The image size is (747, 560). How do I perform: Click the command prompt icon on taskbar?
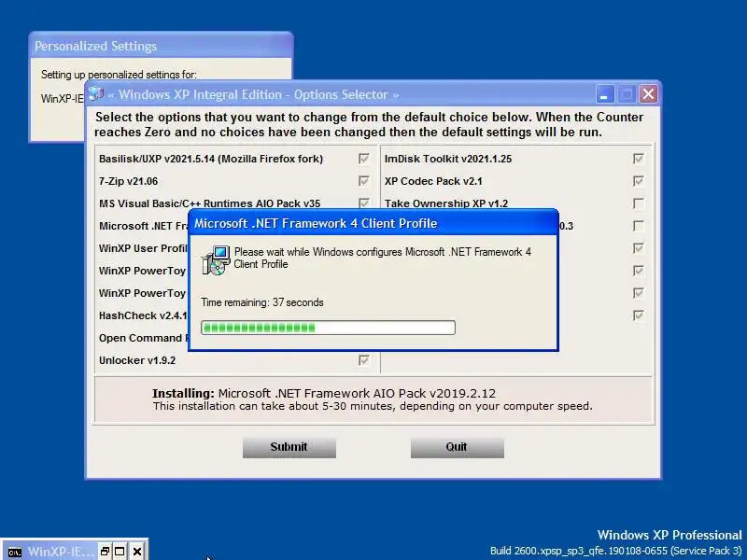15,552
